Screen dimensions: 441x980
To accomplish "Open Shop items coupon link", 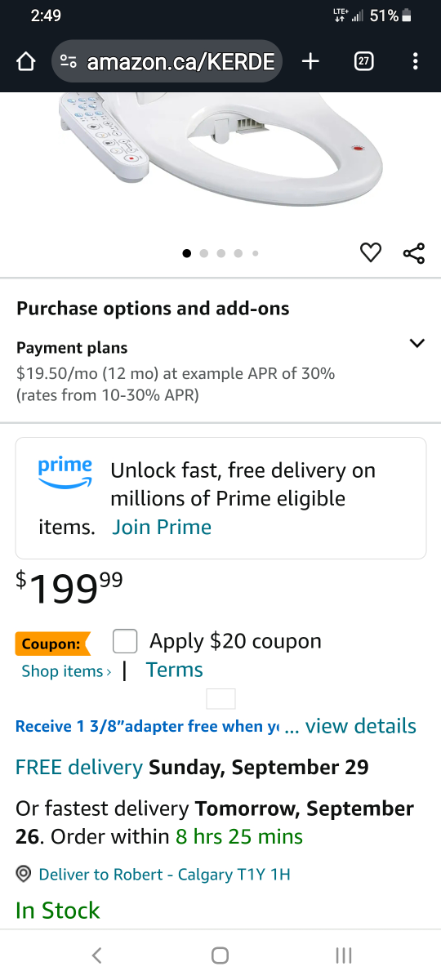I will 67,671.
